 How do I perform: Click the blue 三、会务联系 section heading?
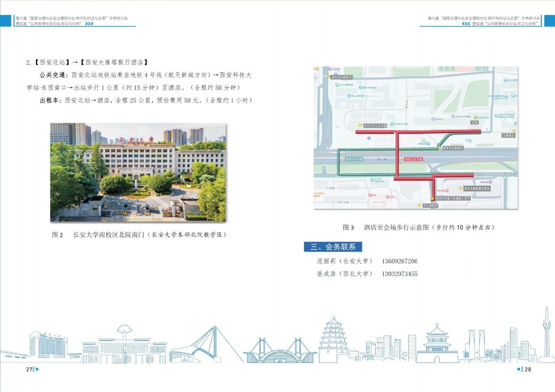pos(333,247)
